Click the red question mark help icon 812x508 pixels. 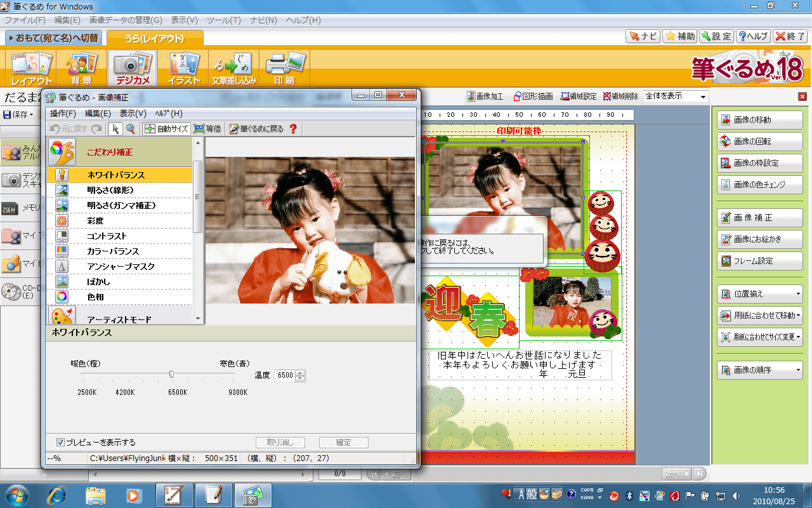(293, 129)
